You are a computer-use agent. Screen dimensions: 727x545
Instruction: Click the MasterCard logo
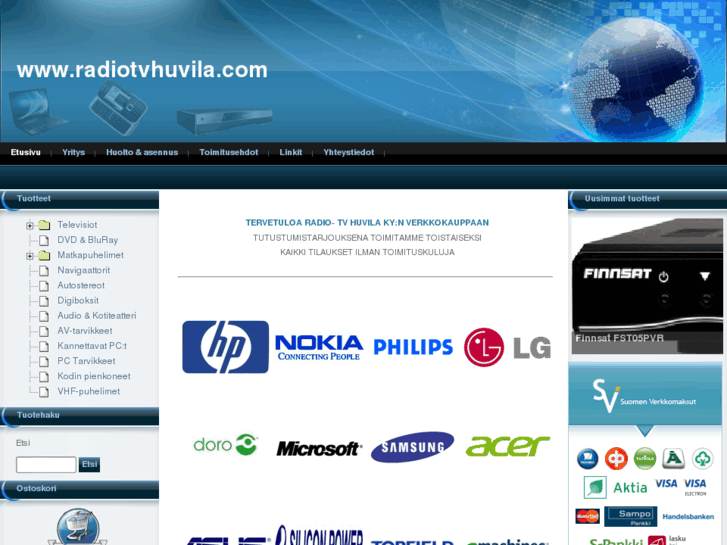(x=587, y=516)
